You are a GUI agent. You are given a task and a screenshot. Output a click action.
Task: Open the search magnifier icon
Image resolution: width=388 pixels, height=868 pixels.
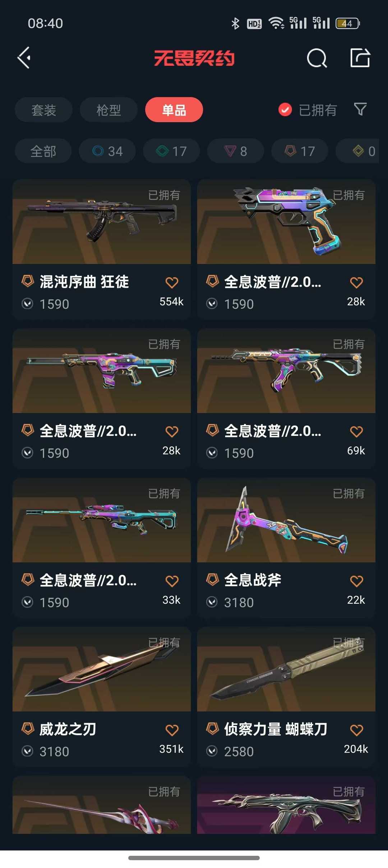pos(317,58)
